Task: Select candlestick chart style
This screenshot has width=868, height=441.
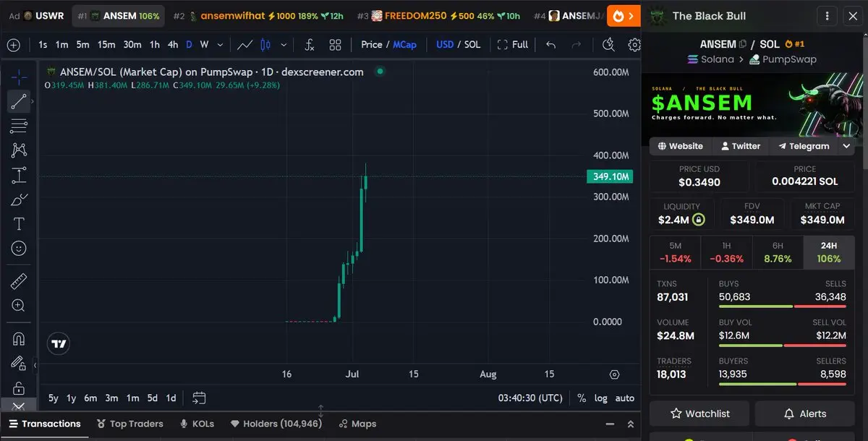Action: pos(265,45)
